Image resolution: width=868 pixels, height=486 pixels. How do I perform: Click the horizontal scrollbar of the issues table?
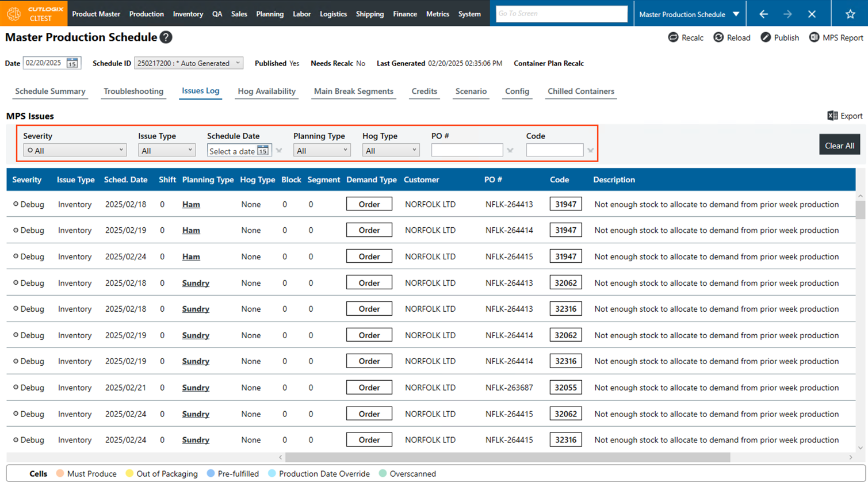(507, 457)
